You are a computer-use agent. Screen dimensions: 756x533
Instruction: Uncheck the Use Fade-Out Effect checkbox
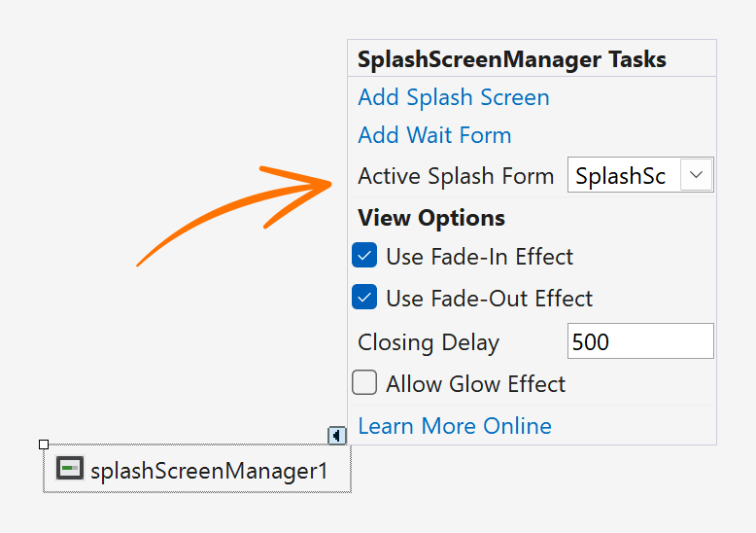click(x=364, y=298)
